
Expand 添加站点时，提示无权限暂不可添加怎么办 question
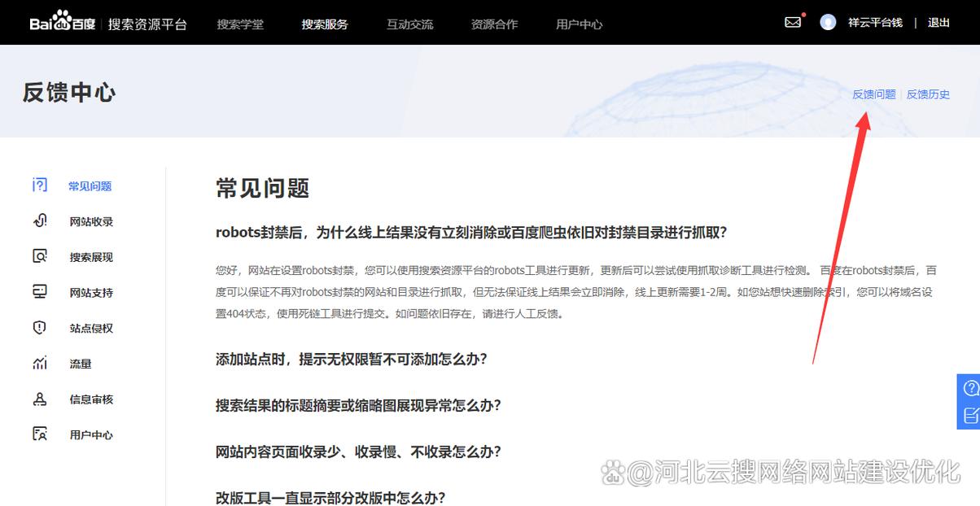pos(351,359)
